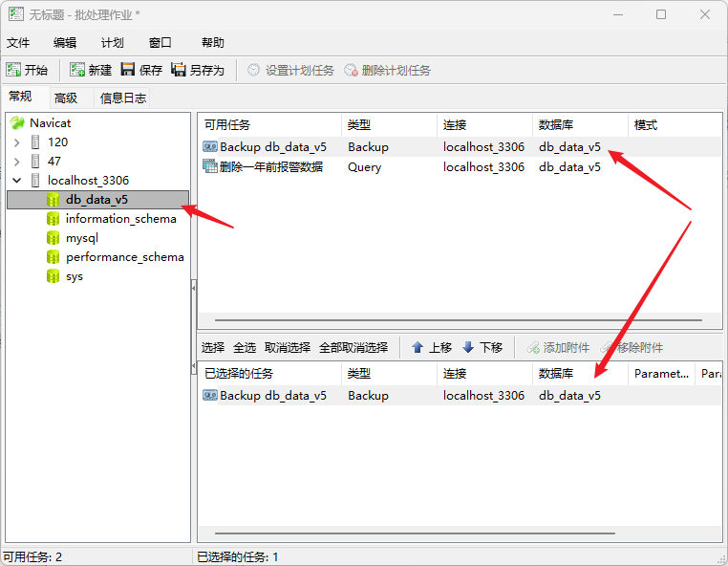Click the localhost_3306 connection icon
The width and height of the screenshot is (728, 566).
click(35, 181)
